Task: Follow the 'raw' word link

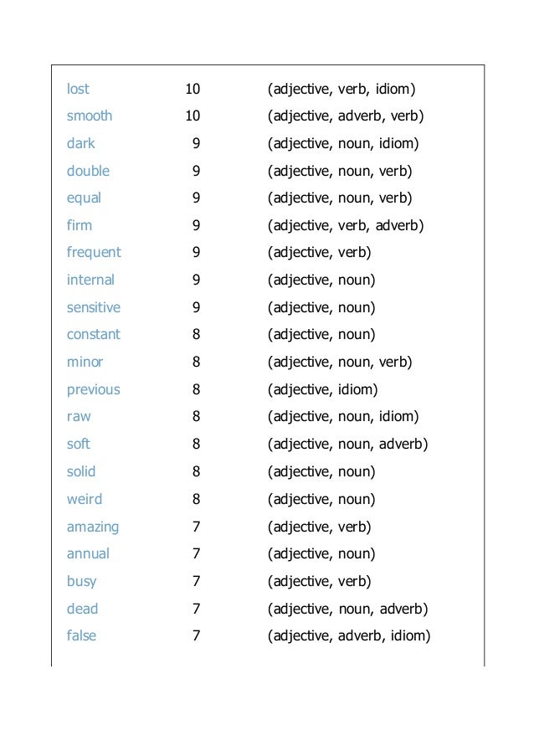Action: click(79, 416)
